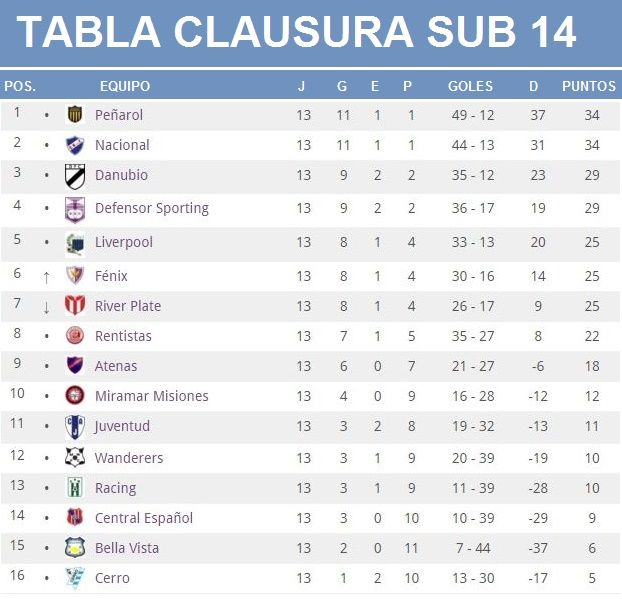This screenshot has height=599, width=622.
Task: Sort by the PUNTOS column header
Action: (x=589, y=86)
